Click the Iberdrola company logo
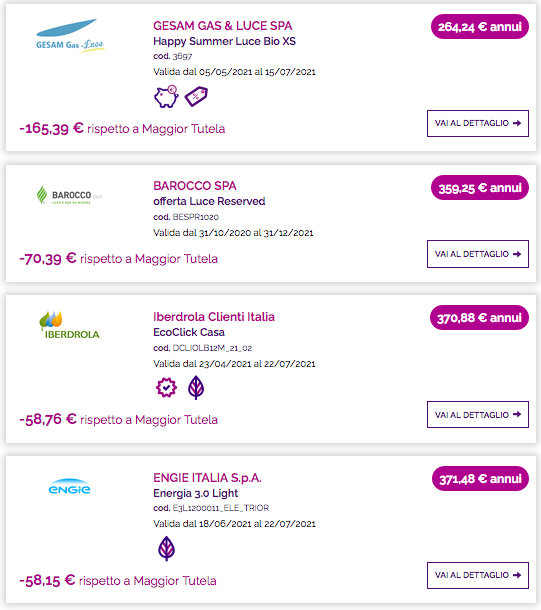Image resolution: width=541 pixels, height=610 pixels. point(69,325)
